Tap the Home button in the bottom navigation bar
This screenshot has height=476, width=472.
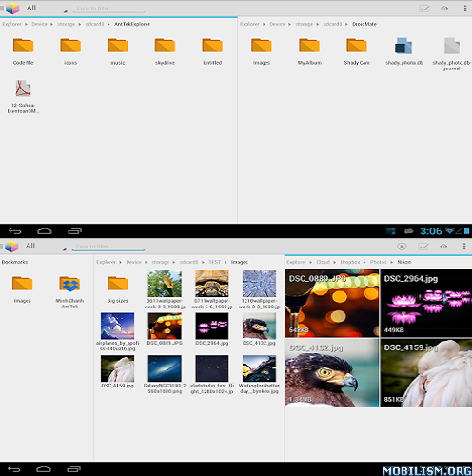pos(44,469)
